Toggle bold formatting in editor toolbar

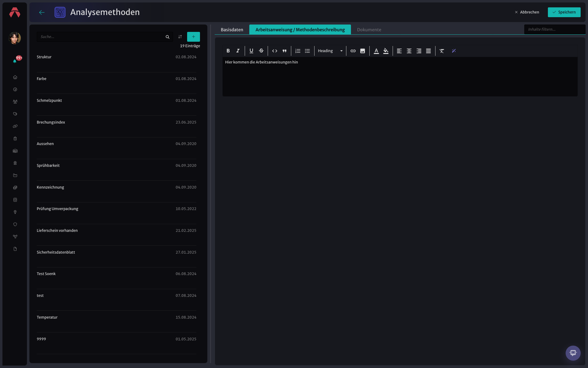[228, 51]
